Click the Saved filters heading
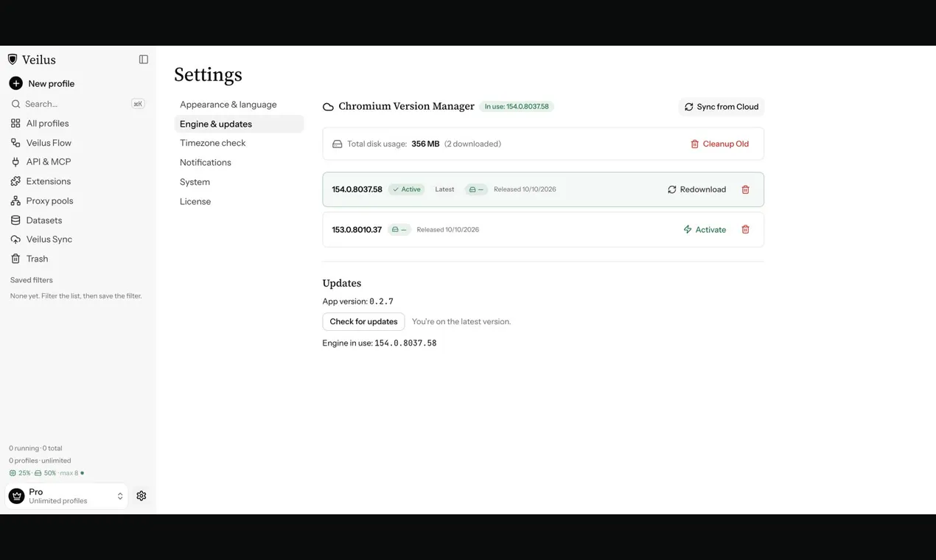 coord(32,280)
